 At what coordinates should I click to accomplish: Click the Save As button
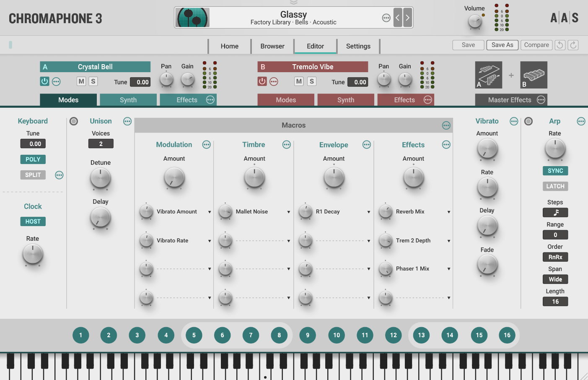click(x=502, y=45)
